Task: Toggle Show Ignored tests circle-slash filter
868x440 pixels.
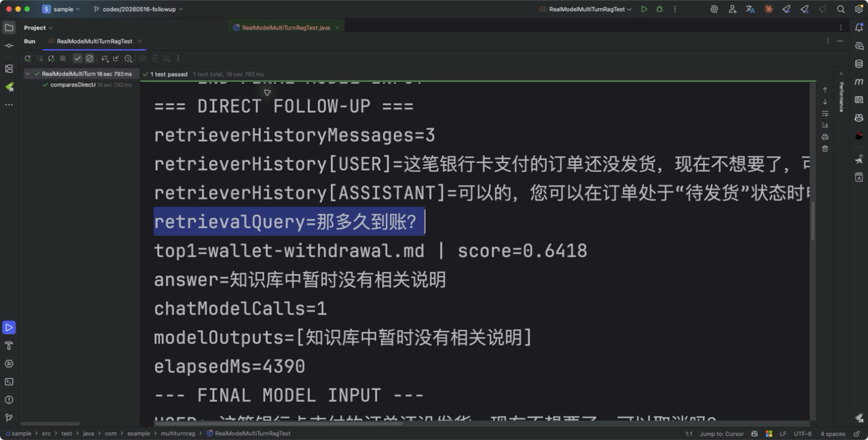Action: [89, 58]
